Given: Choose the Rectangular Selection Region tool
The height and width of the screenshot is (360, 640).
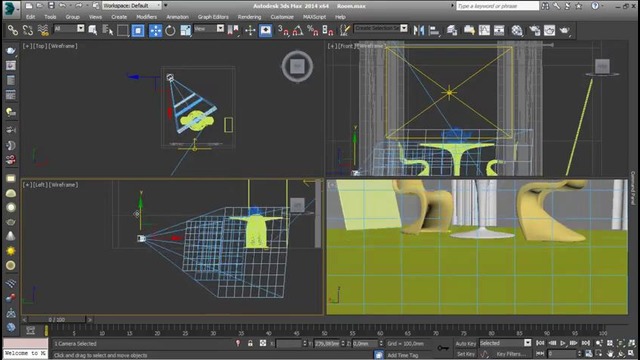Looking at the screenshot, I should [x=122, y=30].
